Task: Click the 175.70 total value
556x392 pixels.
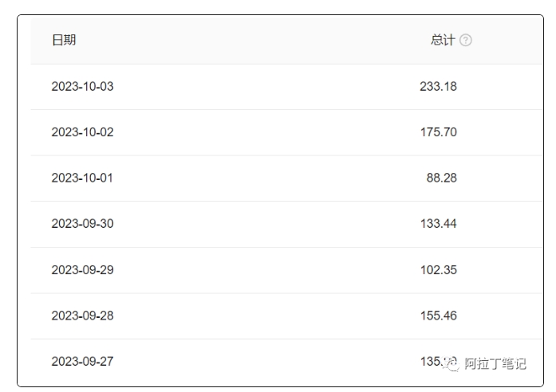Action: click(x=438, y=132)
